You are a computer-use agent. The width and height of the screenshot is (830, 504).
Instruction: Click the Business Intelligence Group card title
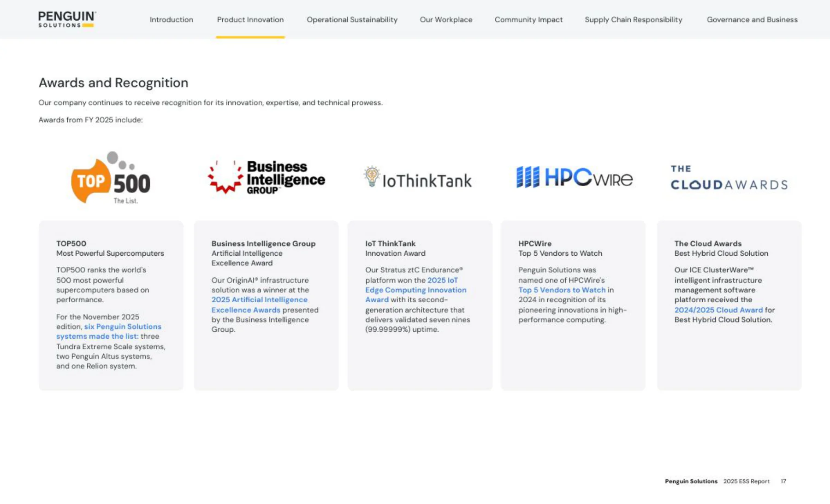click(263, 243)
